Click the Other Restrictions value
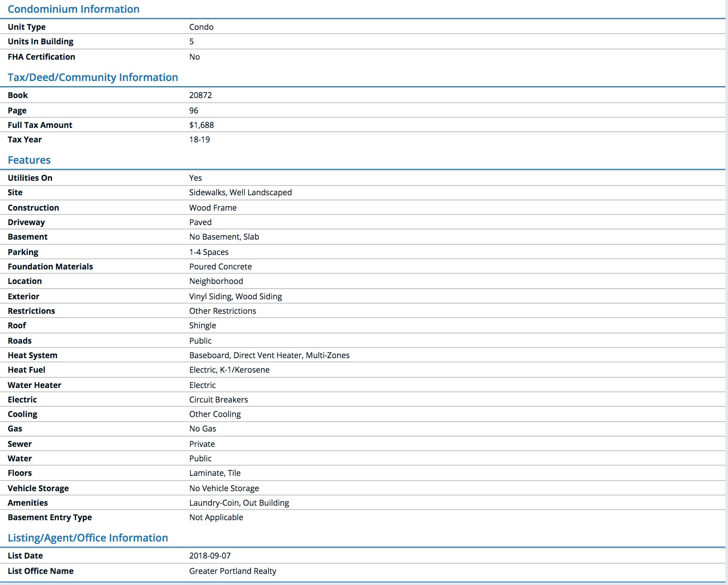The width and height of the screenshot is (728, 585). (x=222, y=311)
